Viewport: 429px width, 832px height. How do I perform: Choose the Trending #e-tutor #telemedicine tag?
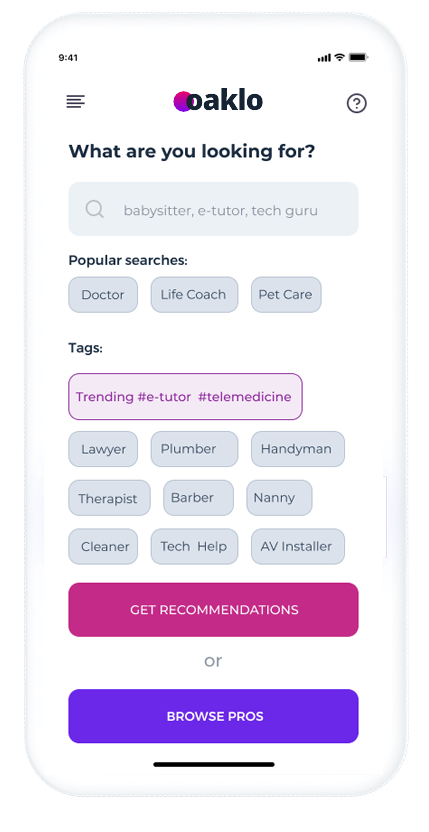click(x=185, y=396)
